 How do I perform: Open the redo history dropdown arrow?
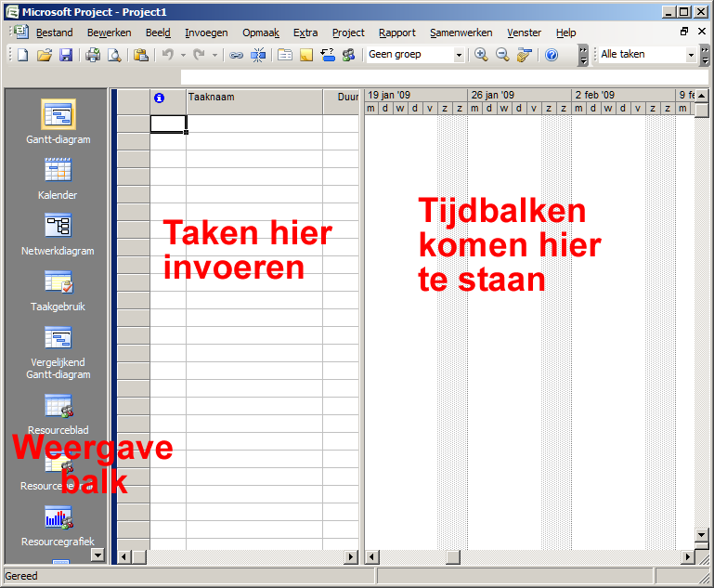214,55
